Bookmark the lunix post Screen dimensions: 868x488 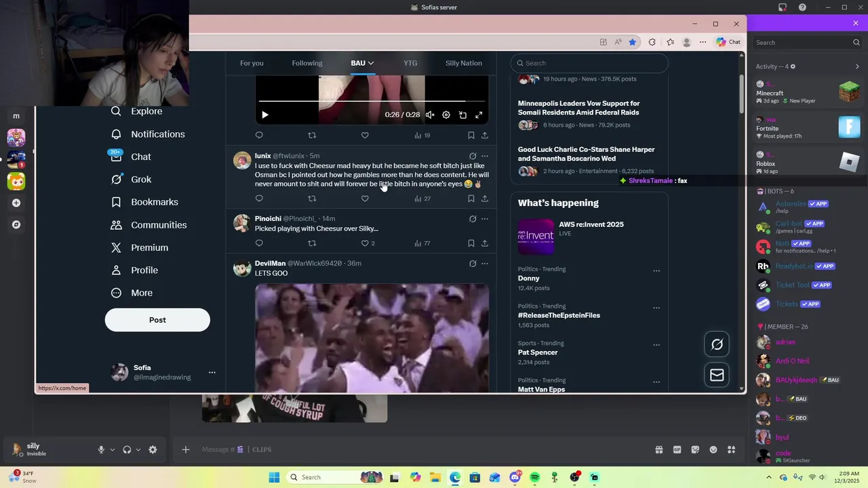coord(471,199)
